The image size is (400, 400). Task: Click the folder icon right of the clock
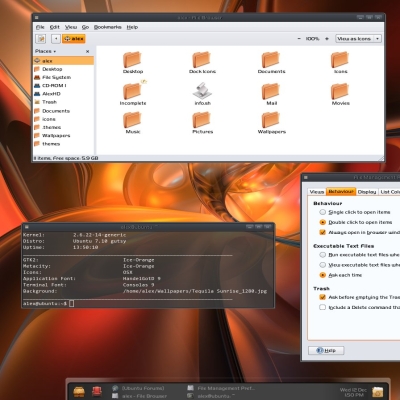[x=378, y=392]
